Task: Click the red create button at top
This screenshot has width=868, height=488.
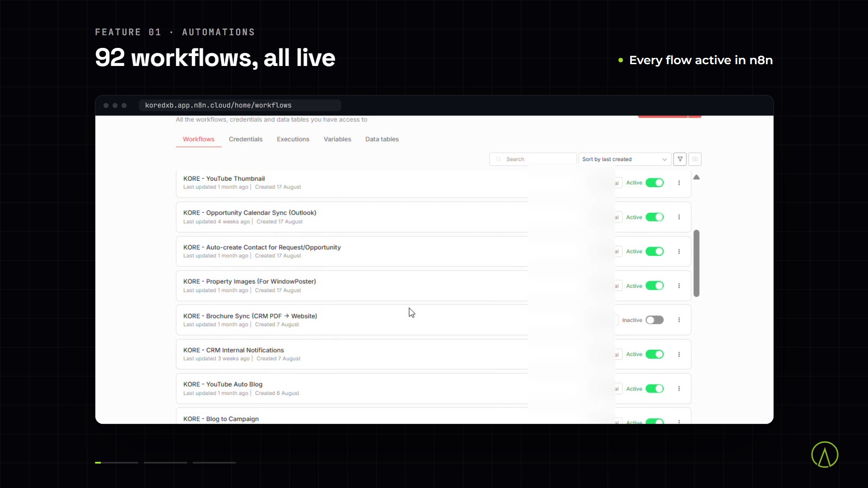Action: (670, 117)
